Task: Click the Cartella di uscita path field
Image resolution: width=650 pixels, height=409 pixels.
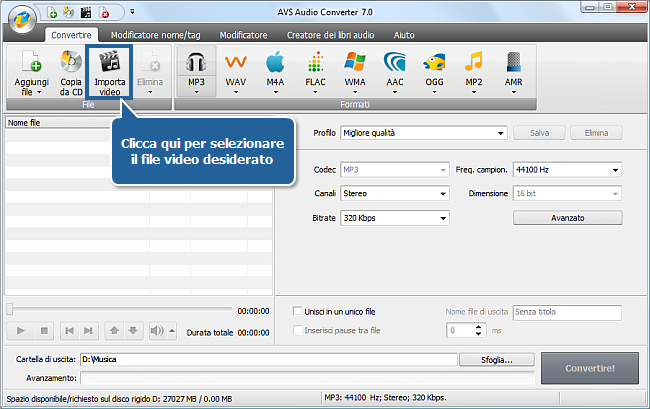Action: click(x=268, y=359)
